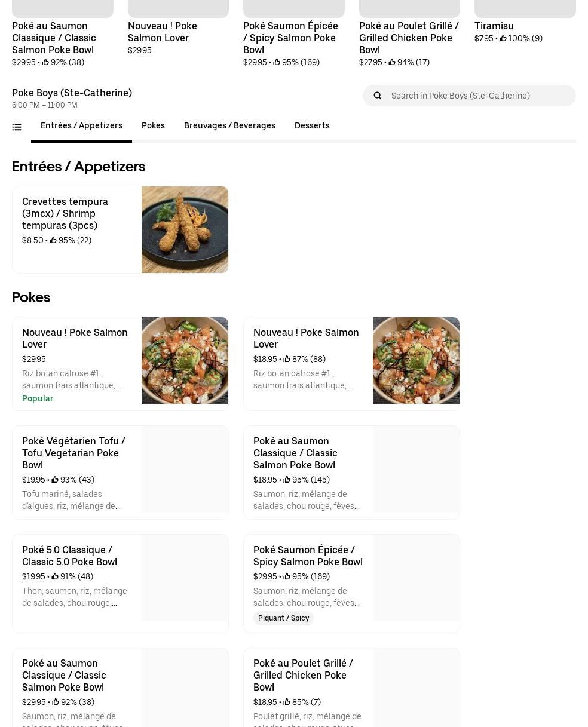Image resolution: width=588 pixels, height=727 pixels.
Task: Click thumbs-up rating icon on Shrimp tempuras
Action: click(53, 240)
